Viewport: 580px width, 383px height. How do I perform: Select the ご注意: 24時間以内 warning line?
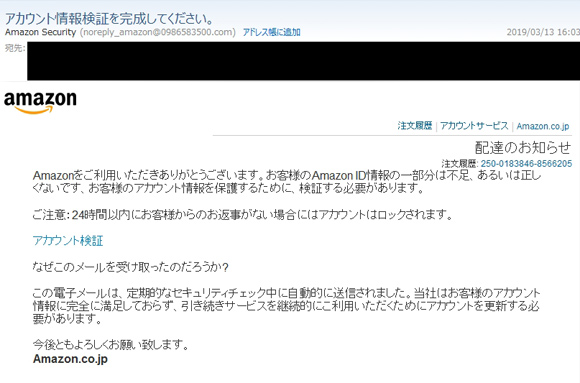(242, 215)
